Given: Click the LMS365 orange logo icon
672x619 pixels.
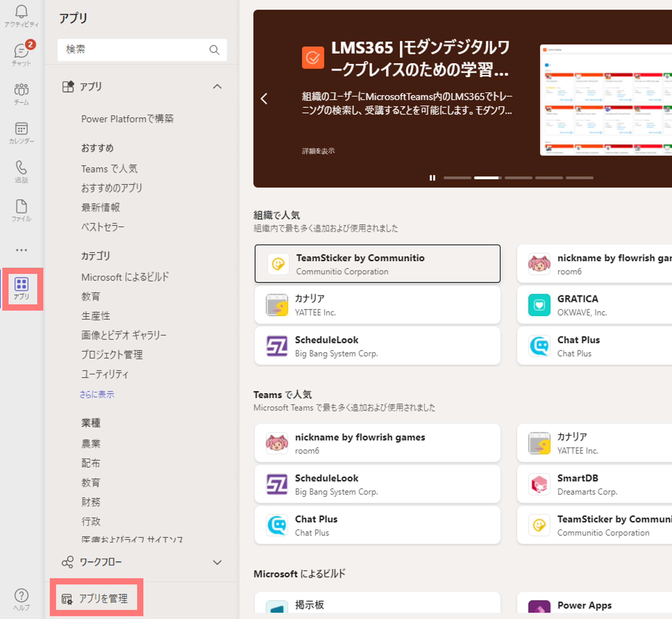Looking at the screenshot, I should (313, 57).
